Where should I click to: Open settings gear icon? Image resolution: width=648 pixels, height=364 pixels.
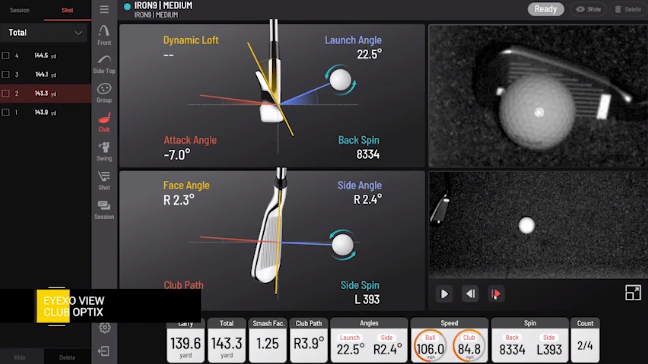pyautogui.click(x=105, y=328)
